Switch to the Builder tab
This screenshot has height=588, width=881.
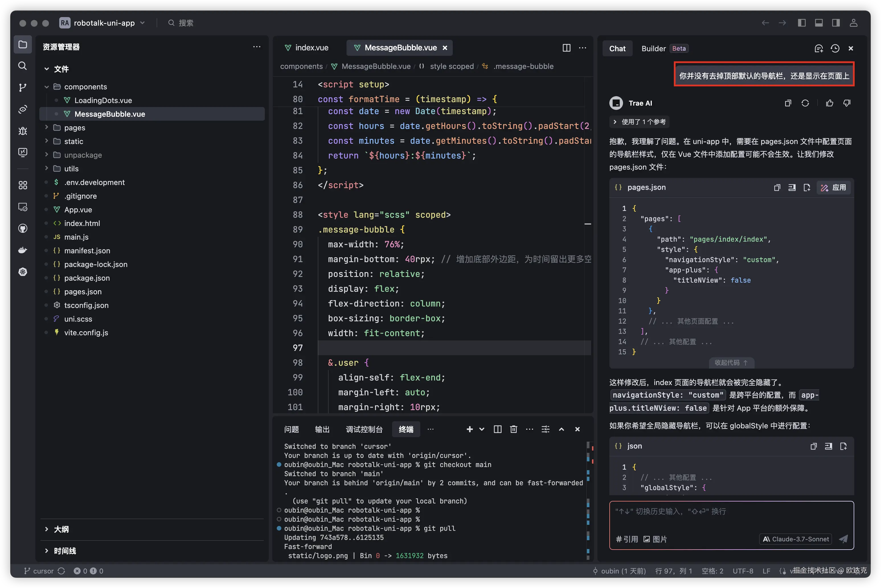coord(653,48)
